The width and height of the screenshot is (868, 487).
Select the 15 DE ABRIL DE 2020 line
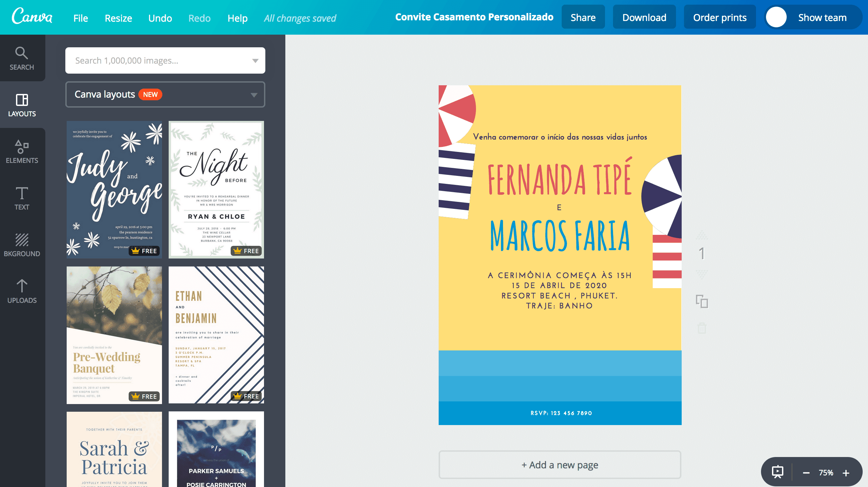tap(559, 285)
